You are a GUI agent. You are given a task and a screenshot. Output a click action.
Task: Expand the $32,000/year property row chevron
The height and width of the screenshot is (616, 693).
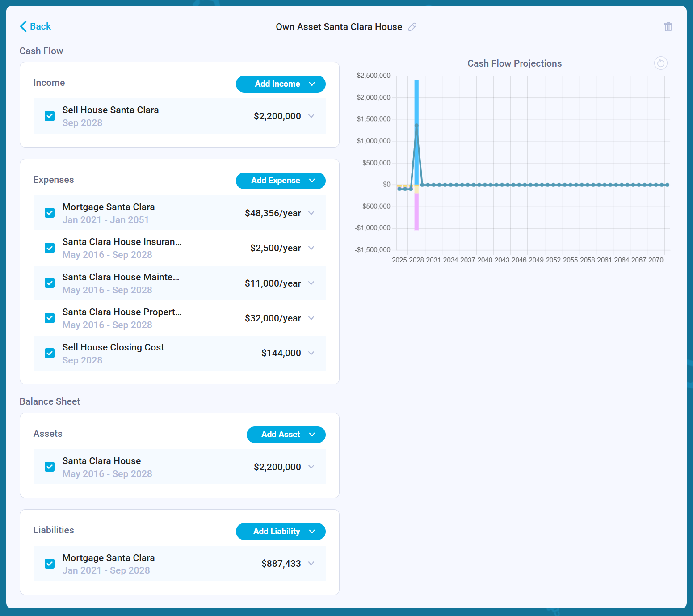click(311, 318)
